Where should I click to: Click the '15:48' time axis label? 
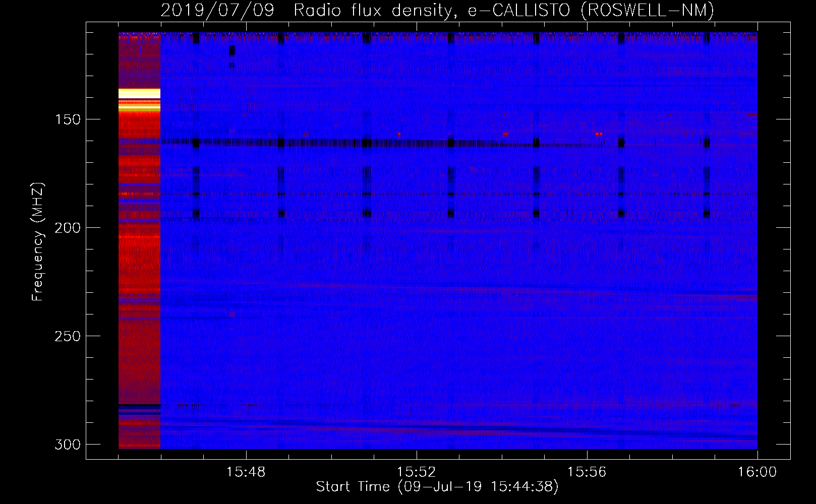click(246, 472)
